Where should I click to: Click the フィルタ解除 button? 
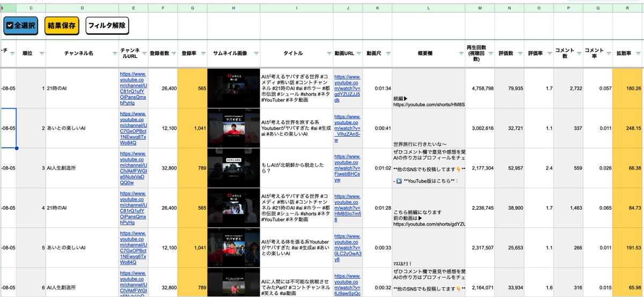[x=107, y=25]
